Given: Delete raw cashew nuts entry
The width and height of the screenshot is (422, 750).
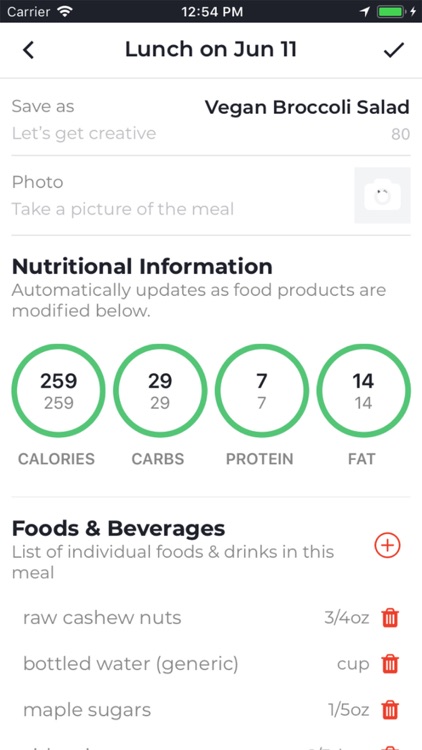Looking at the screenshot, I should pyautogui.click(x=390, y=618).
